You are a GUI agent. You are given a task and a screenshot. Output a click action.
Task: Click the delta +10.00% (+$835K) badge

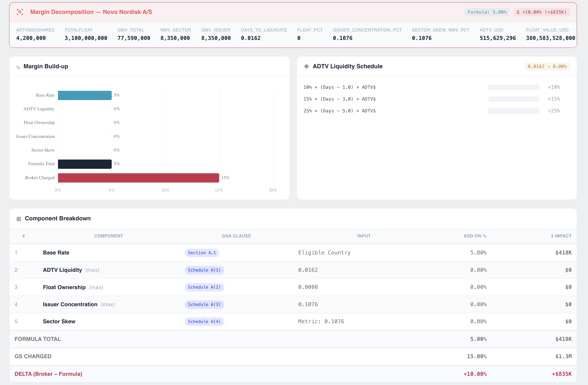541,12
